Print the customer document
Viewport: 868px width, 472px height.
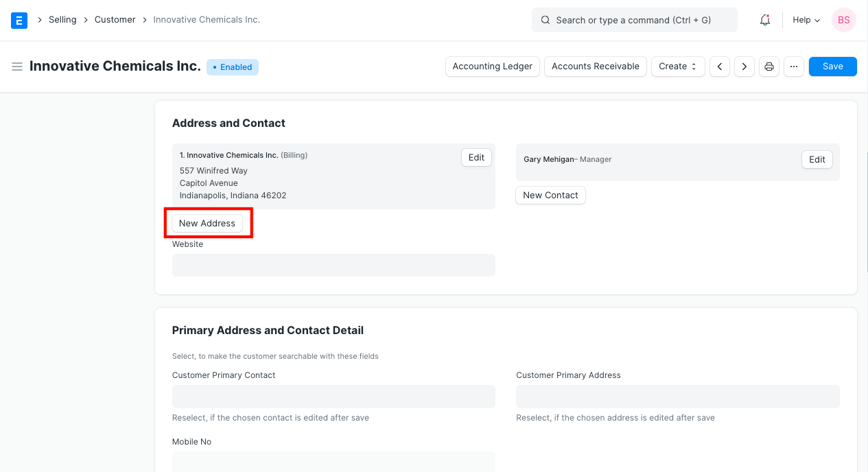coord(769,66)
